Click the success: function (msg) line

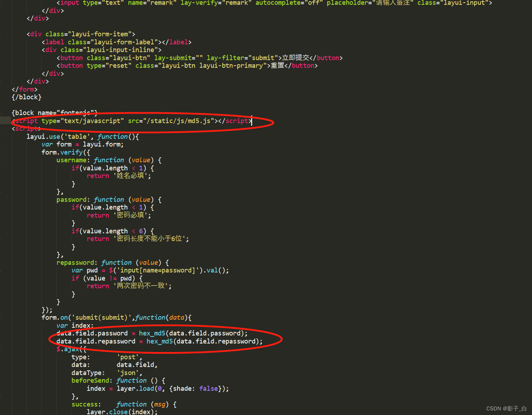click(124, 404)
